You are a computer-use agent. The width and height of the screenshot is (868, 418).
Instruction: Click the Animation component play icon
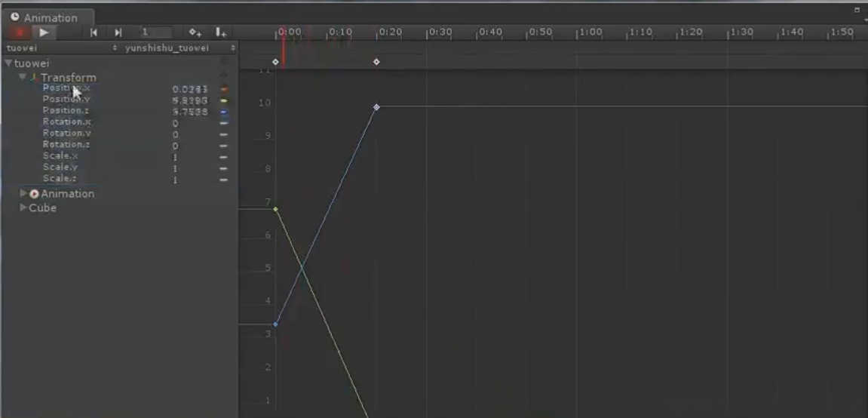35,194
